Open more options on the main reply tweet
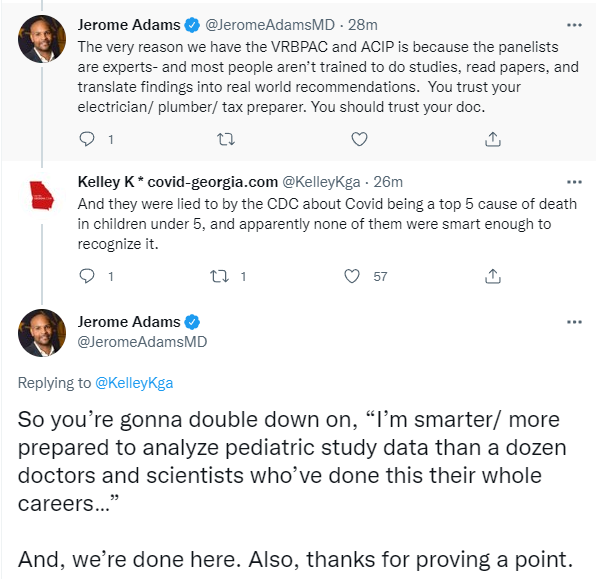 574,322
